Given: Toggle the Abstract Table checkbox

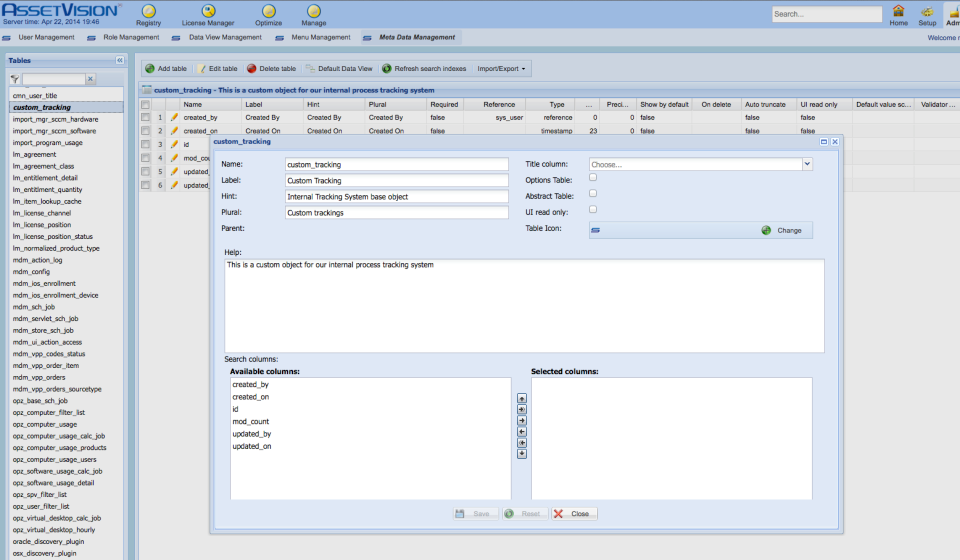Looking at the screenshot, I should coord(593,193).
